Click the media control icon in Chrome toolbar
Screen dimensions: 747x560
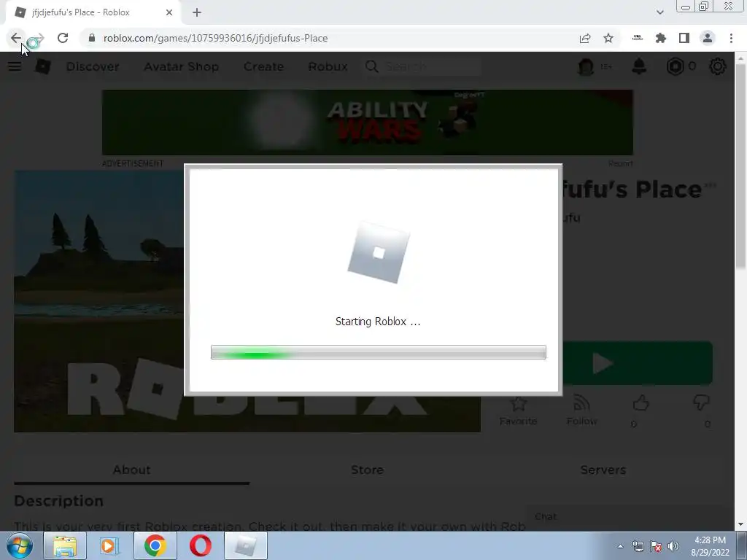[638, 38]
